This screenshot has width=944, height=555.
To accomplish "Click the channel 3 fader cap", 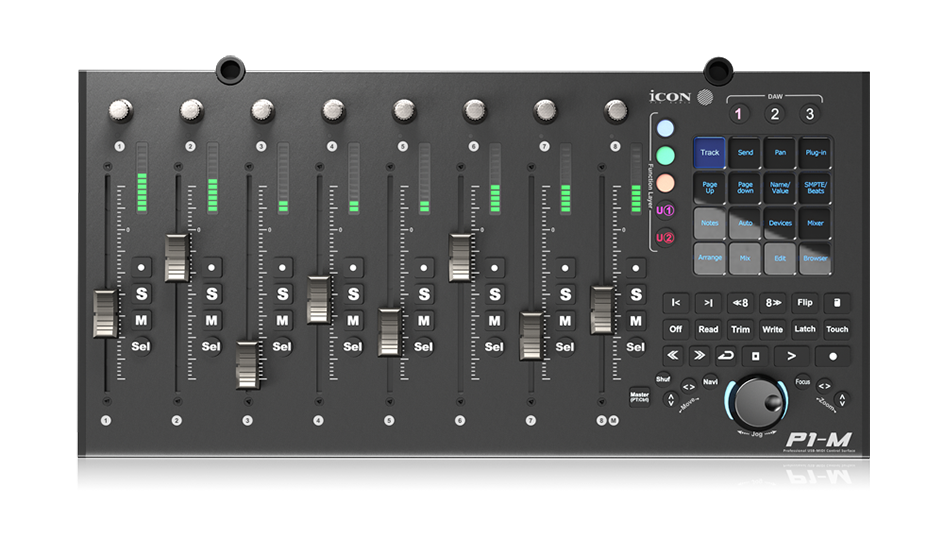I will click(247, 364).
